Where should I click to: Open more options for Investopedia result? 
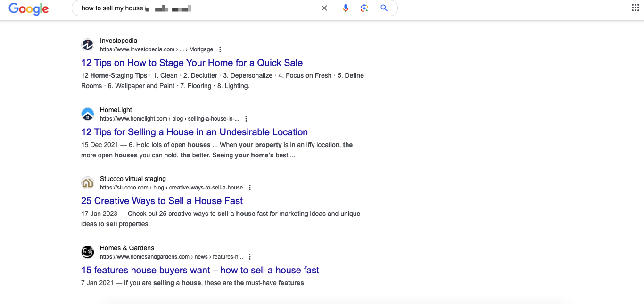pos(220,49)
